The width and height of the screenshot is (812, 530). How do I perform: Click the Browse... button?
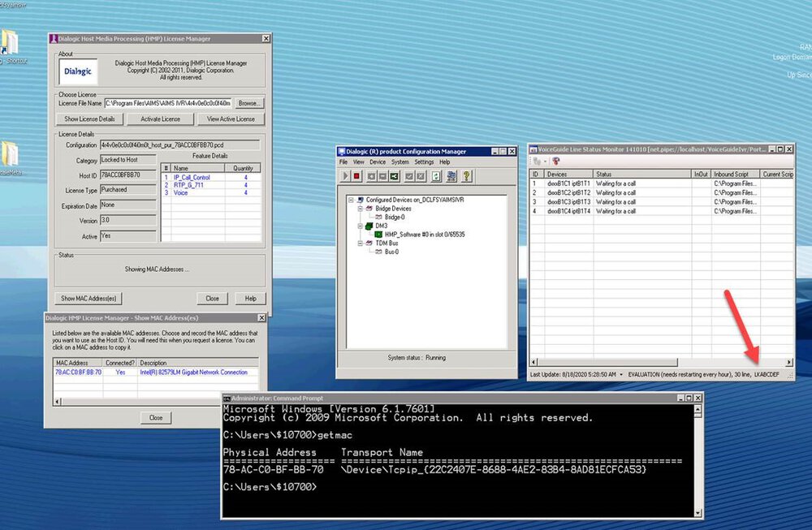pos(249,103)
